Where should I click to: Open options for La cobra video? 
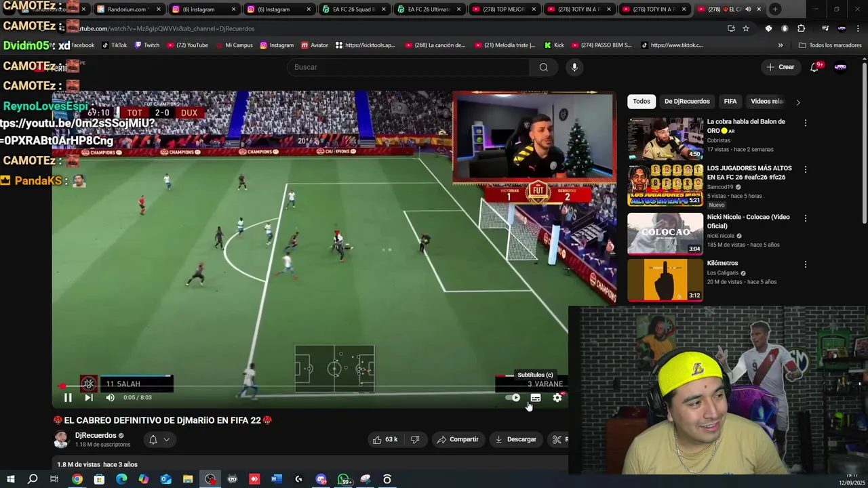[805, 123]
